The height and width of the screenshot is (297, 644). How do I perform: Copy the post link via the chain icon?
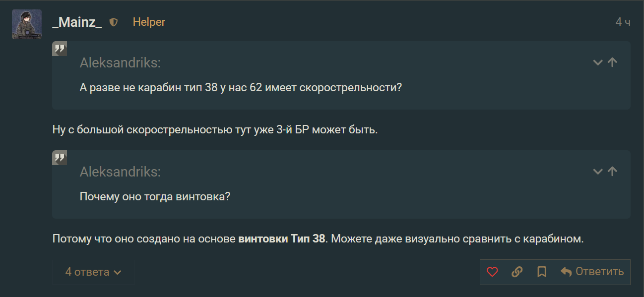[517, 272]
